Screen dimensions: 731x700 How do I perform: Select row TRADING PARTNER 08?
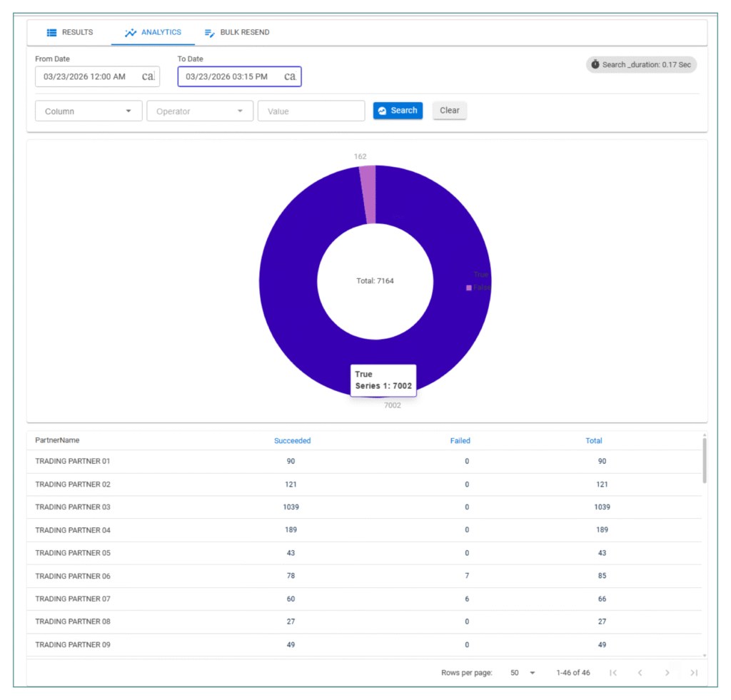tap(365, 622)
